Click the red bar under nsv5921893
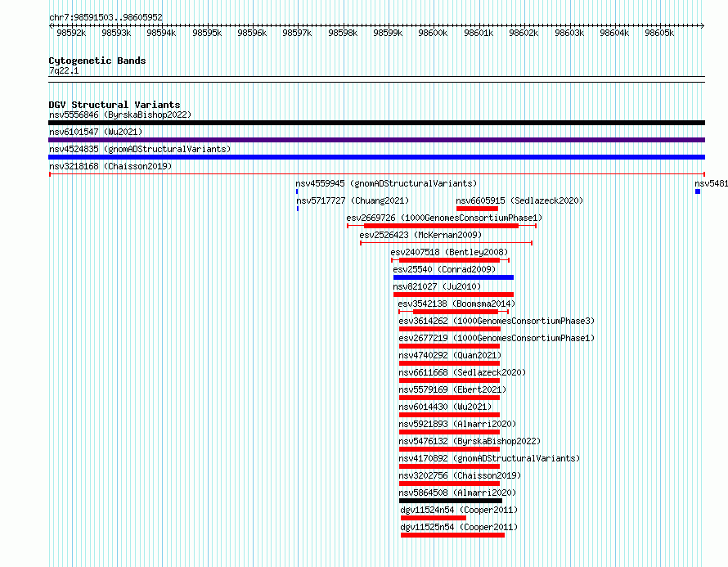This screenshot has width=728, height=567. point(449,432)
